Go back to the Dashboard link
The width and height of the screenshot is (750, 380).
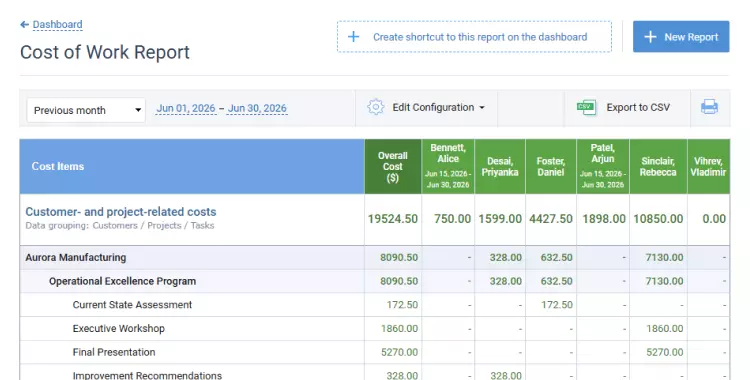(57, 24)
